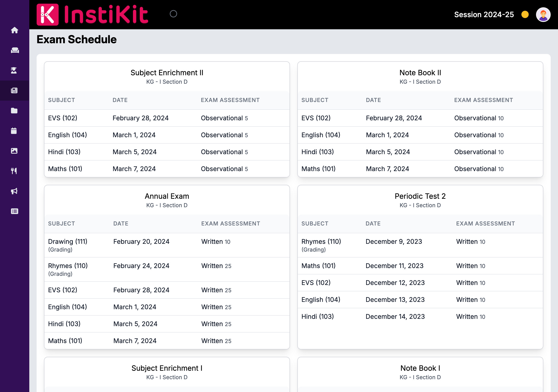Click the Subject Enrichment II card title

pos(167,73)
